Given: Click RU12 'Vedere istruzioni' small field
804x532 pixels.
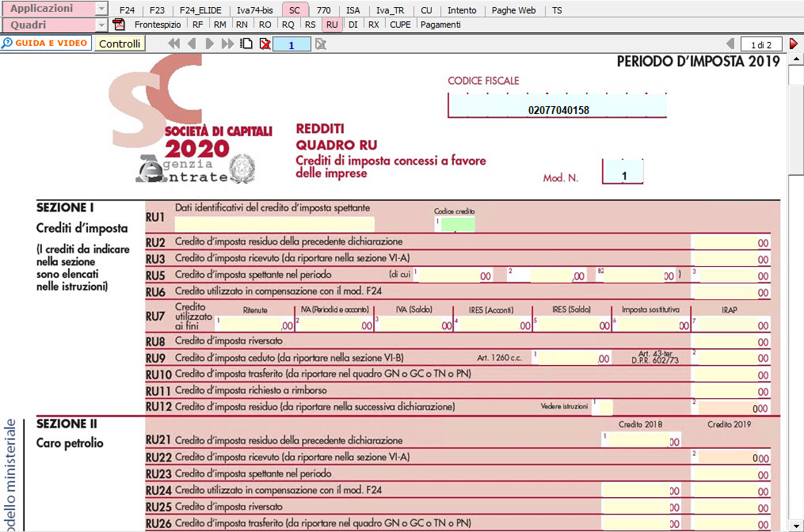Looking at the screenshot, I should 605,407.
